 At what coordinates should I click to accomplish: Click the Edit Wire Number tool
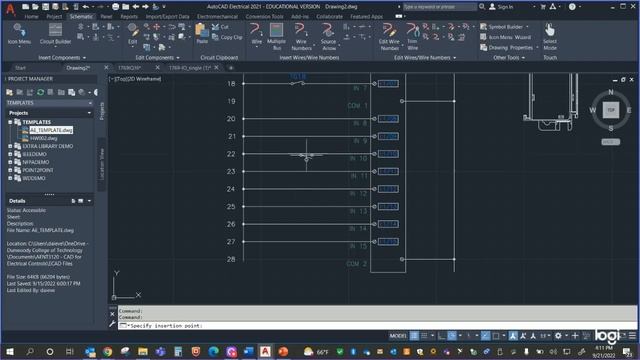point(389,37)
